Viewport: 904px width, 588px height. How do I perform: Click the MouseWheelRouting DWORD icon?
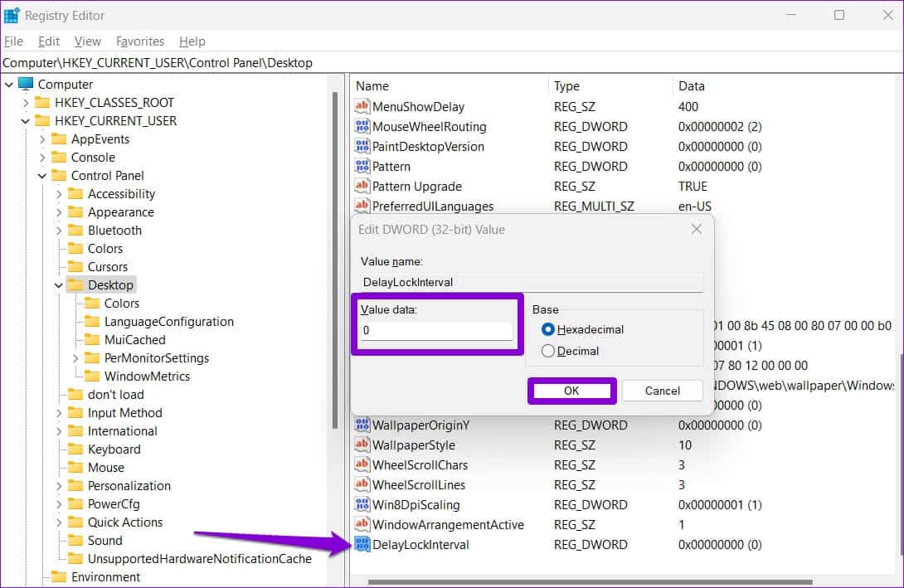[x=362, y=126]
